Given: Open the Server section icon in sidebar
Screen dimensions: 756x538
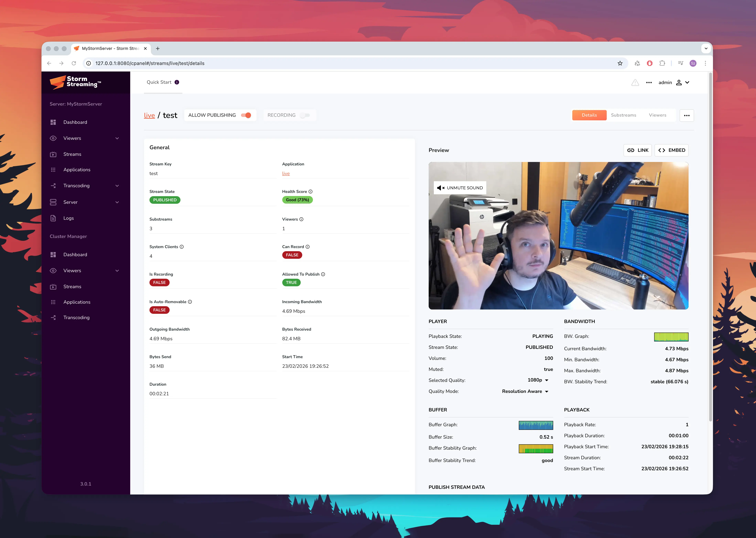Looking at the screenshot, I should click(53, 202).
